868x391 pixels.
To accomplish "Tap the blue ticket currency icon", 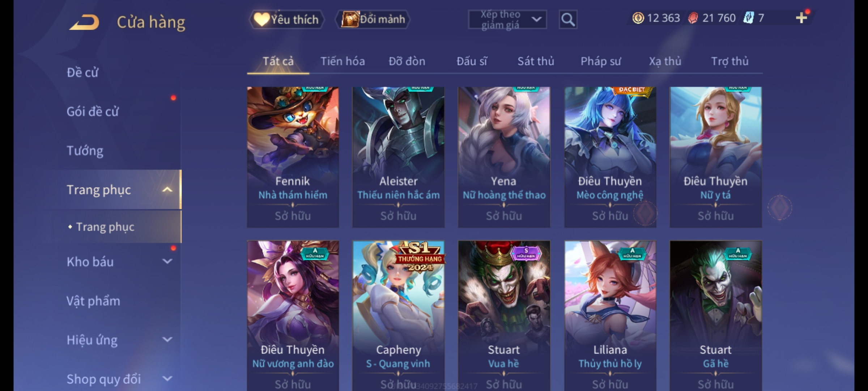I will tap(748, 18).
